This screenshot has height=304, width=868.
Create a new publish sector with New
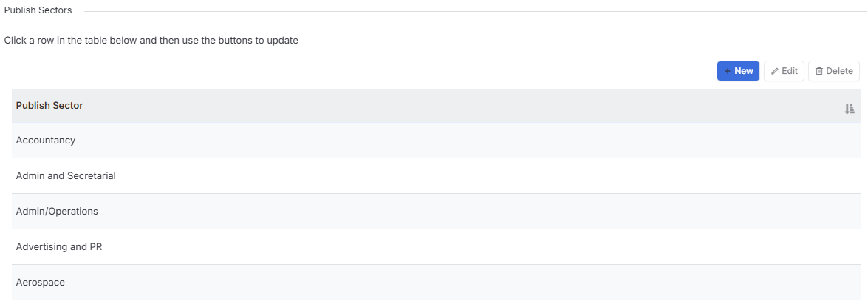click(x=738, y=71)
